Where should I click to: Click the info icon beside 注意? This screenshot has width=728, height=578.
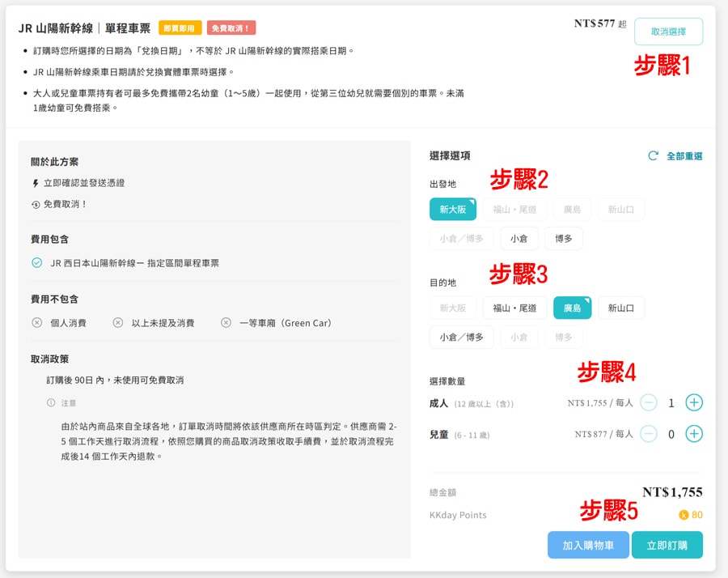pos(51,402)
